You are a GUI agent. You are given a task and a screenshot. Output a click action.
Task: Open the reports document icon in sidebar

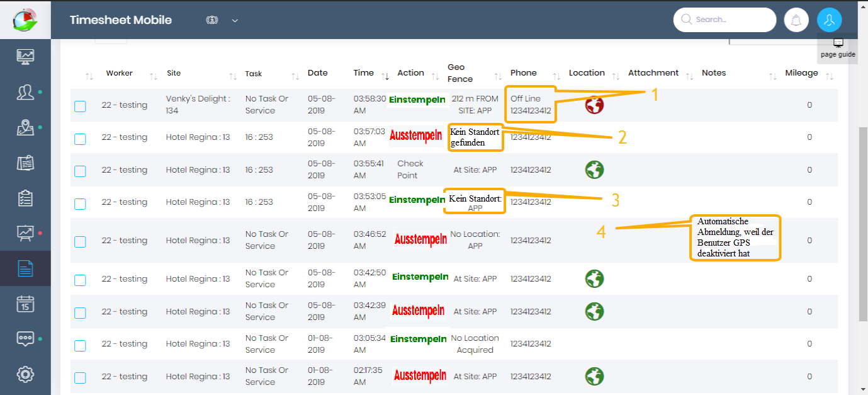point(25,269)
